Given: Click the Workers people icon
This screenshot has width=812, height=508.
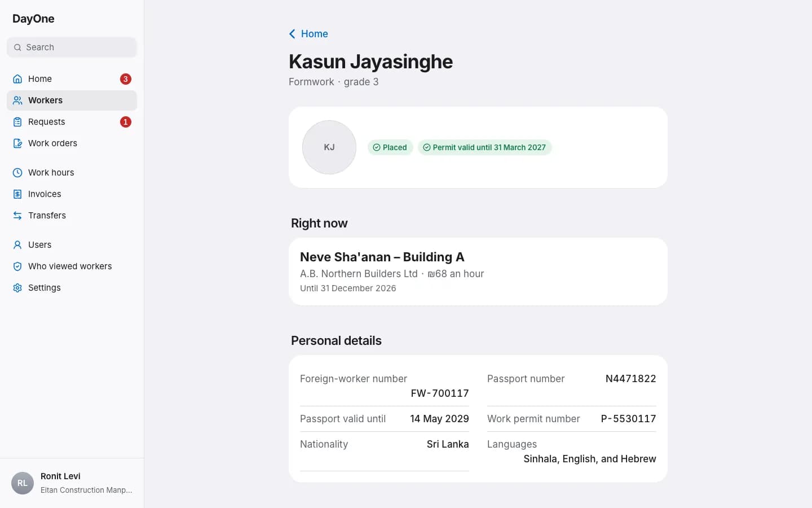Looking at the screenshot, I should [x=17, y=100].
